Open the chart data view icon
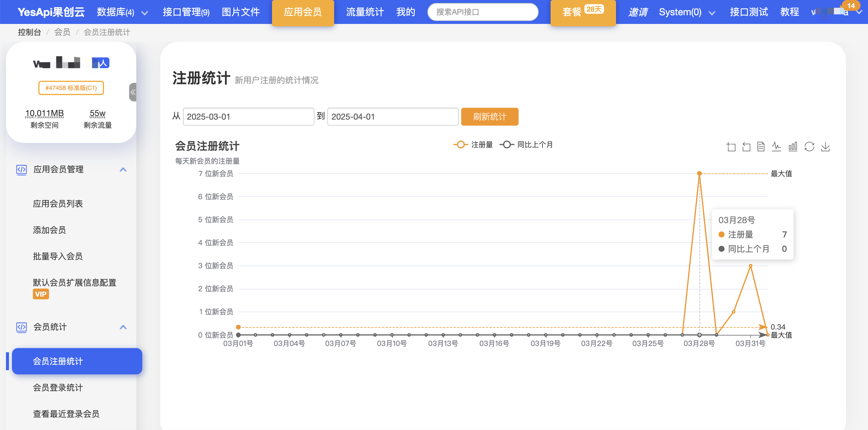 point(761,147)
